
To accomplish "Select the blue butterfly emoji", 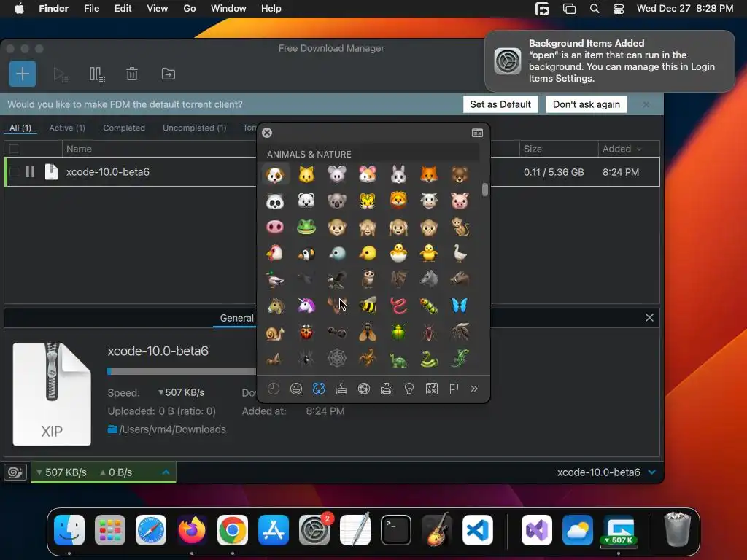I will (x=460, y=306).
